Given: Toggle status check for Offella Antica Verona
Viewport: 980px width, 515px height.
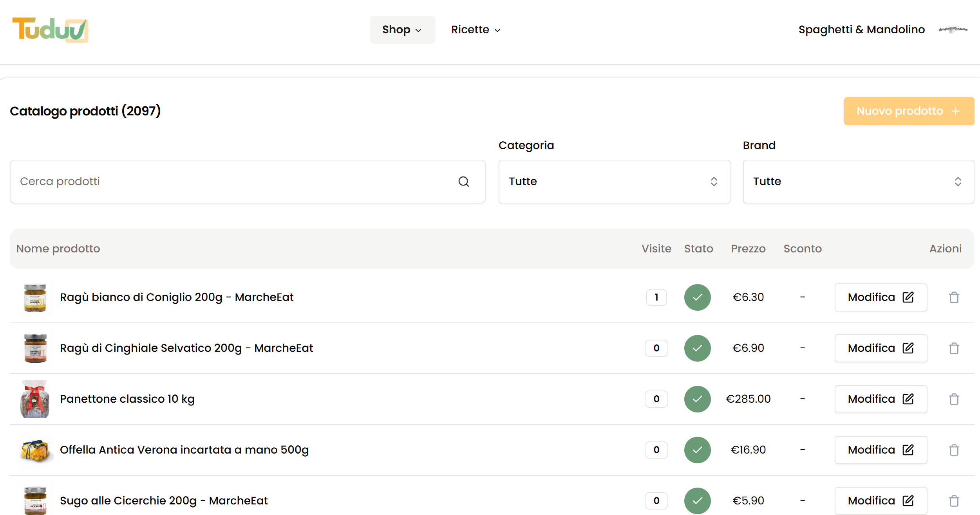Looking at the screenshot, I should (x=698, y=450).
